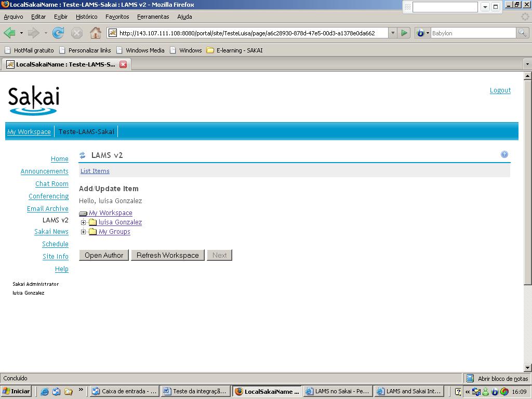
Task: Click the browser Back arrow icon
Action: click(x=9, y=33)
